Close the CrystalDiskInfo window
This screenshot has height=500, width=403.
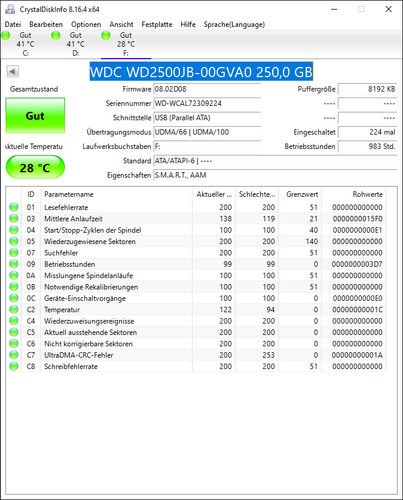click(x=389, y=9)
